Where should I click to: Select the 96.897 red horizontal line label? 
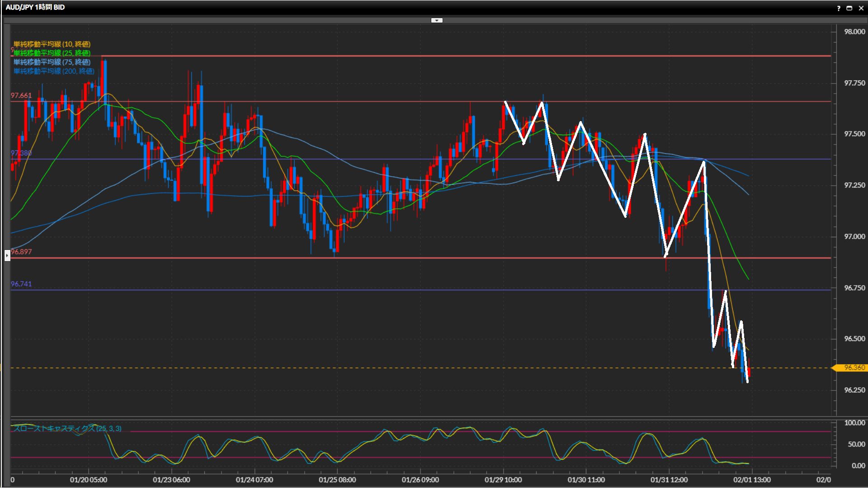click(x=21, y=252)
